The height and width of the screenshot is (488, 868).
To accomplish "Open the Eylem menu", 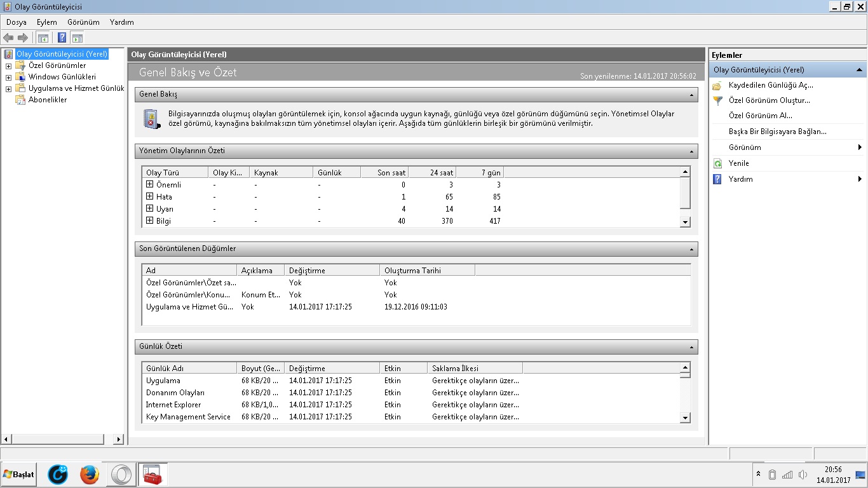I will pyautogui.click(x=47, y=22).
